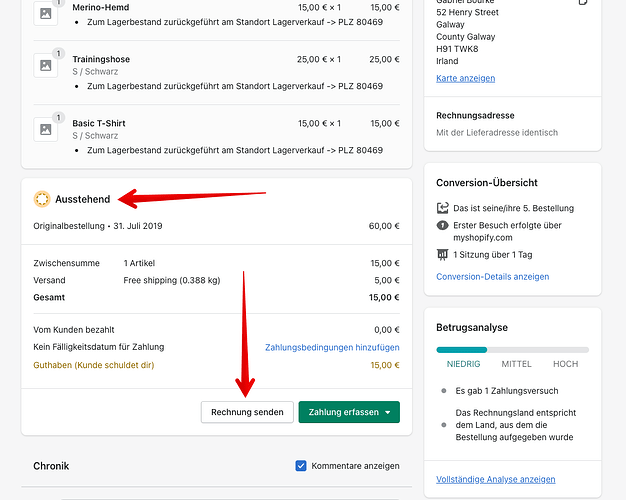Screen dimensions: 626x500
Task: Open the Conversion-Details anzeigen link
Action: pyautogui.click(x=490, y=277)
